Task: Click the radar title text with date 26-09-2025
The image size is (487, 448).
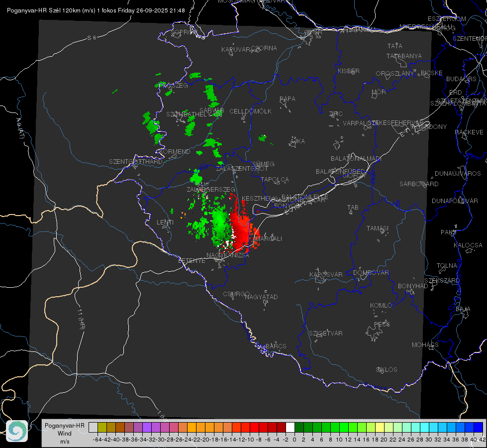Action: coord(96,10)
